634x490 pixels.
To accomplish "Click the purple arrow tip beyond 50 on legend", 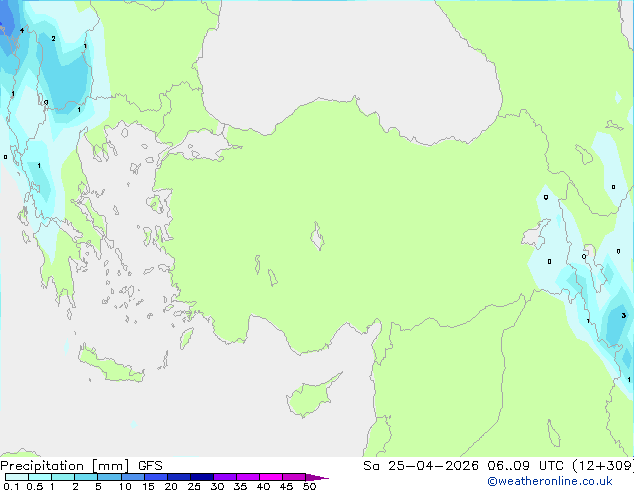I will click(317, 477).
